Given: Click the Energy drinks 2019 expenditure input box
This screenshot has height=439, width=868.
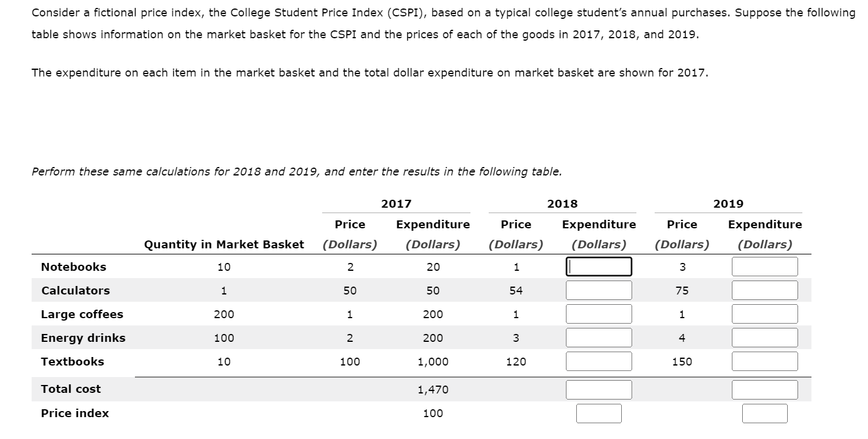Looking at the screenshot, I should 765,337.
